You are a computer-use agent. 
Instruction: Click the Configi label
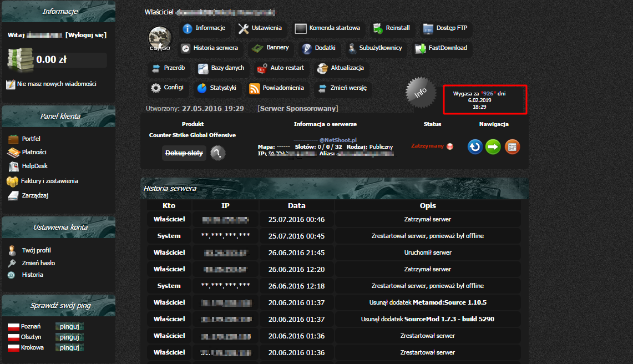pos(174,87)
